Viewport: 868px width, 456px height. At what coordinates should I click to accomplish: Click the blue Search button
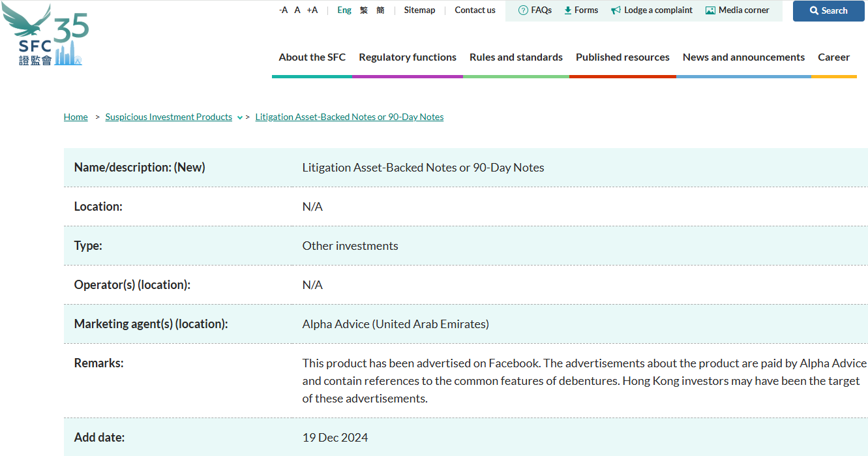coord(828,10)
